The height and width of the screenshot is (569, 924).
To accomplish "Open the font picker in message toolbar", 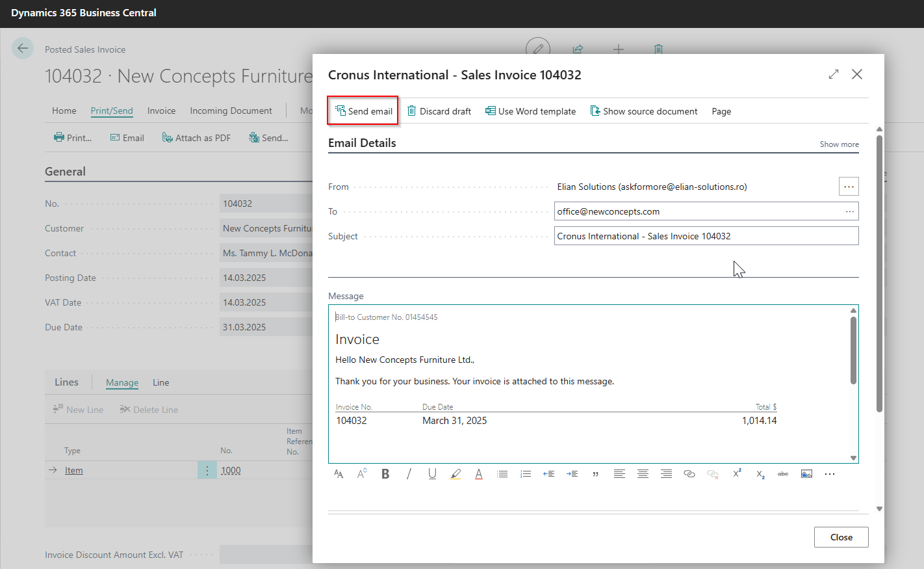I will coord(339,474).
